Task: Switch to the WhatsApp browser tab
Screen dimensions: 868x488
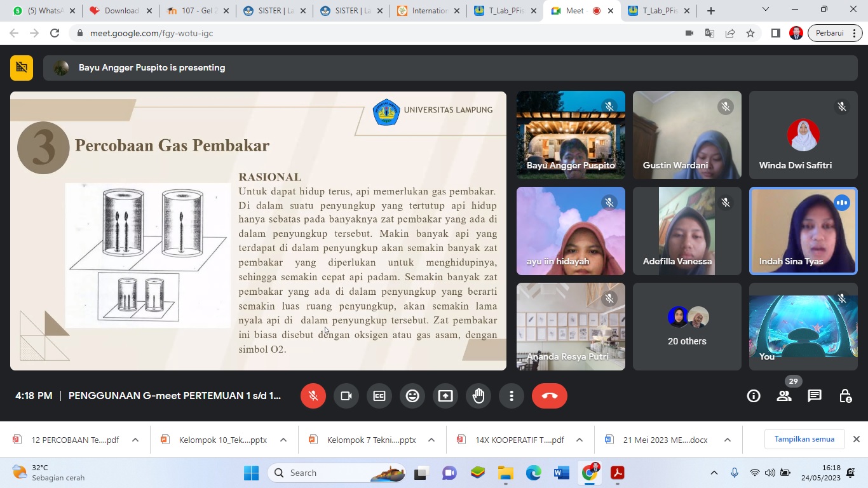Action: click(x=41, y=11)
